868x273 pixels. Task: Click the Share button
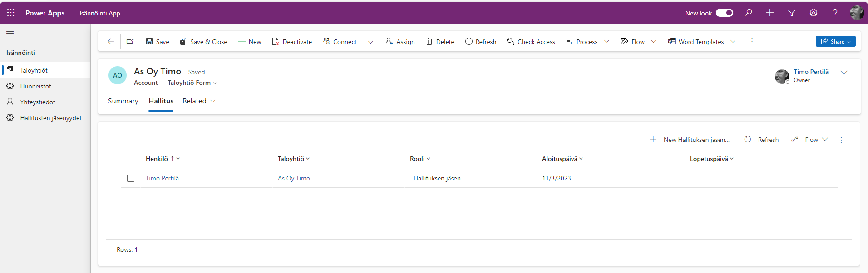click(x=835, y=41)
